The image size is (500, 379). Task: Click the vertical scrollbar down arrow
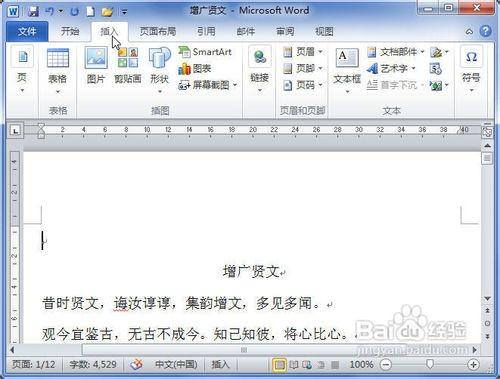coord(487,298)
